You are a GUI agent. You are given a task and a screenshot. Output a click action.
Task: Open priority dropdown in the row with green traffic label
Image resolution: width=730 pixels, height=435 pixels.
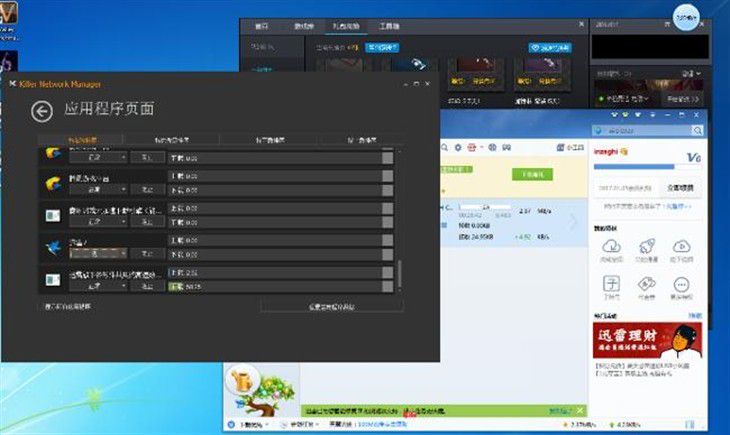[x=98, y=286]
